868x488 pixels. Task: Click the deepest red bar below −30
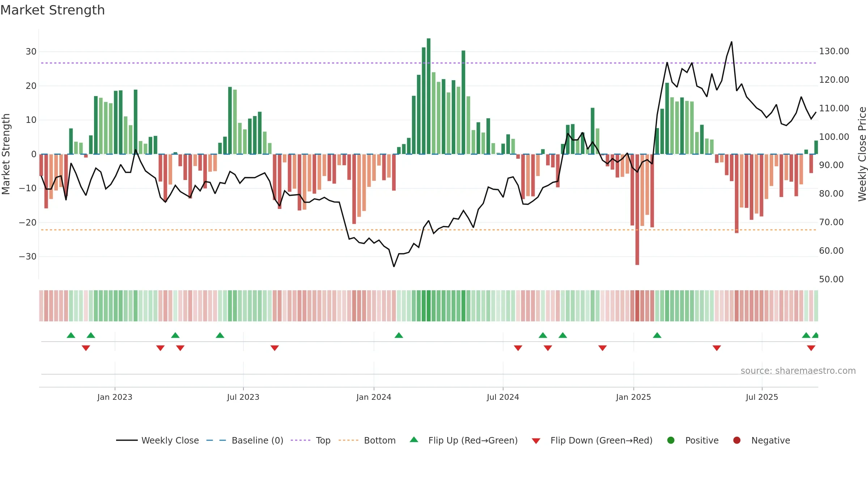click(637, 210)
